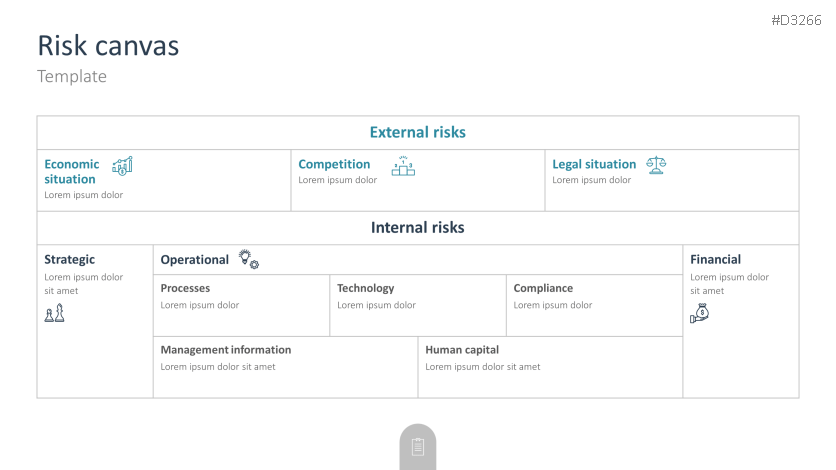Click the #D3266 slide code

coord(796,20)
